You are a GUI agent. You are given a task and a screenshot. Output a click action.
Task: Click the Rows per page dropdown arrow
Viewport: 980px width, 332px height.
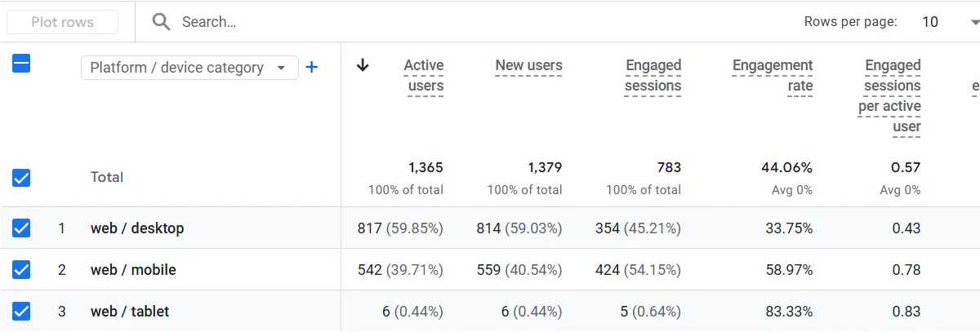point(975,22)
